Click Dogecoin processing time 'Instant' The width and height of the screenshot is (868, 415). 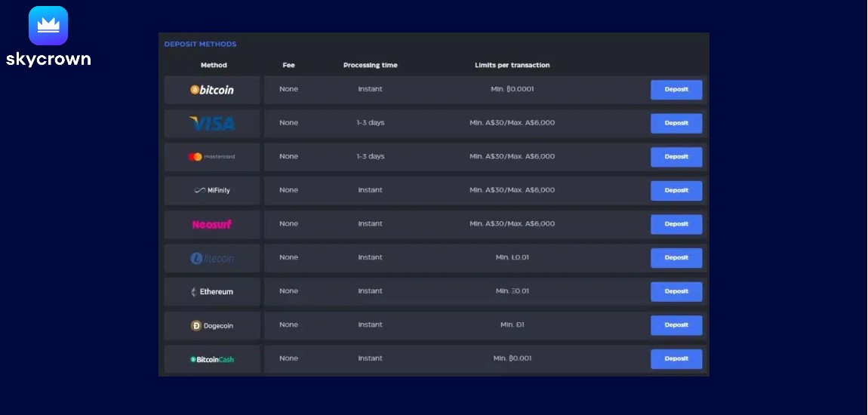coord(371,324)
